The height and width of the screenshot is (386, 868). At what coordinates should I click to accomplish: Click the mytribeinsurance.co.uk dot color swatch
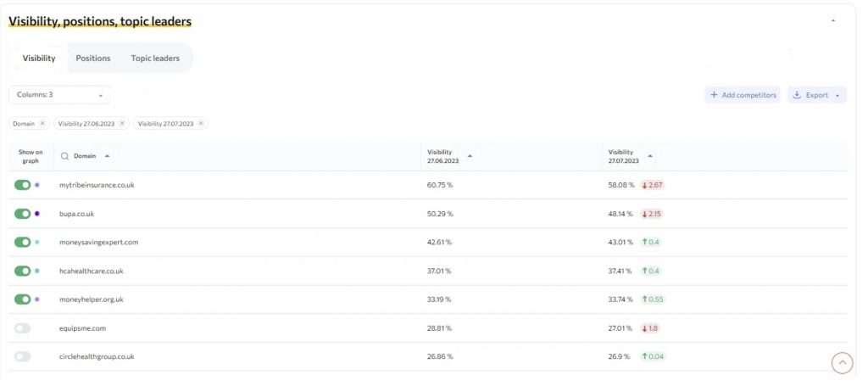click(37, 185)
